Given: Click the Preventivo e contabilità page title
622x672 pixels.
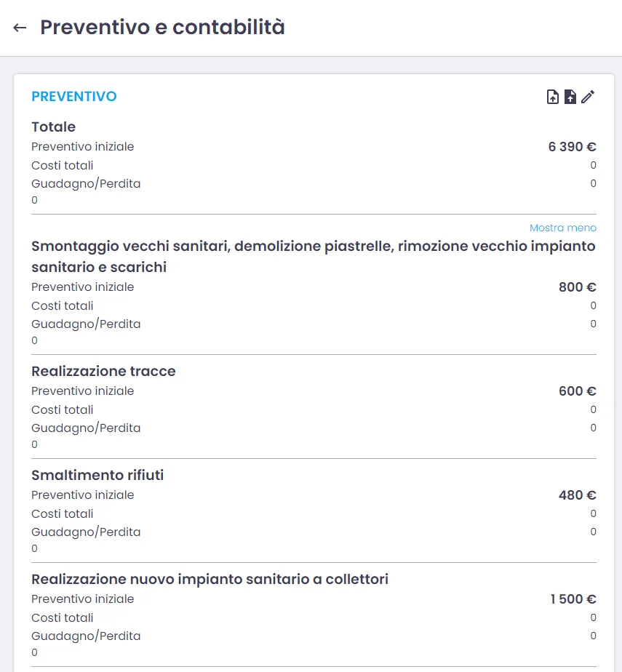Looking at the screenshot, I should coord(162,28).
